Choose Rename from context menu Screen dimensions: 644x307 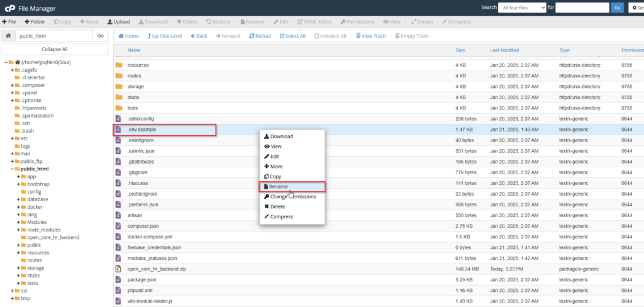pos(292,187)
